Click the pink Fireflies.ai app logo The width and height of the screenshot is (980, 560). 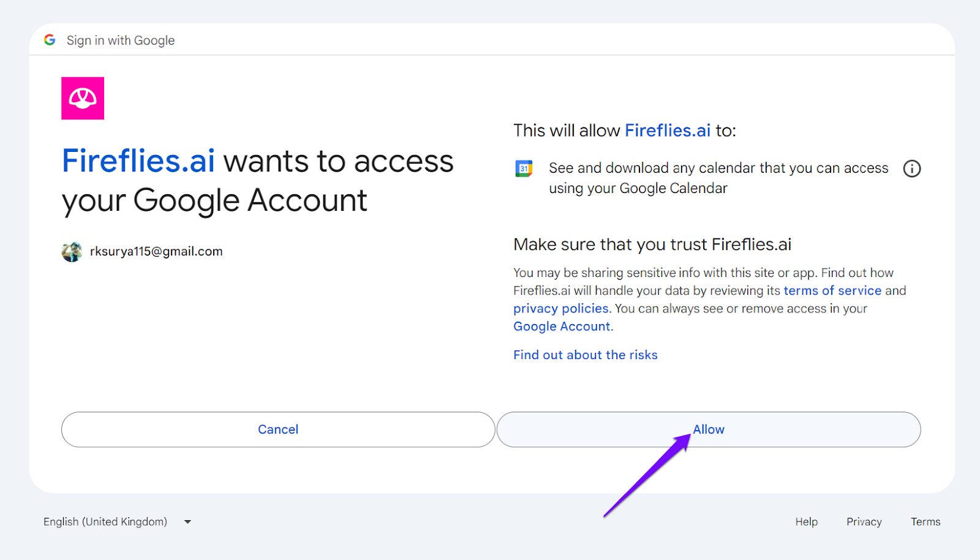pos(83,98)
